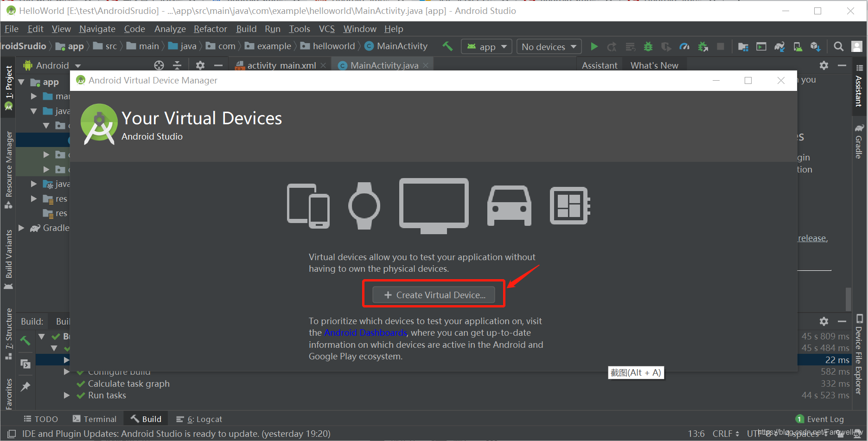This screenshot has width=868, height=441.
Task: Open the AVD Manager icon in toolbar
Action: tap(798, 46)
